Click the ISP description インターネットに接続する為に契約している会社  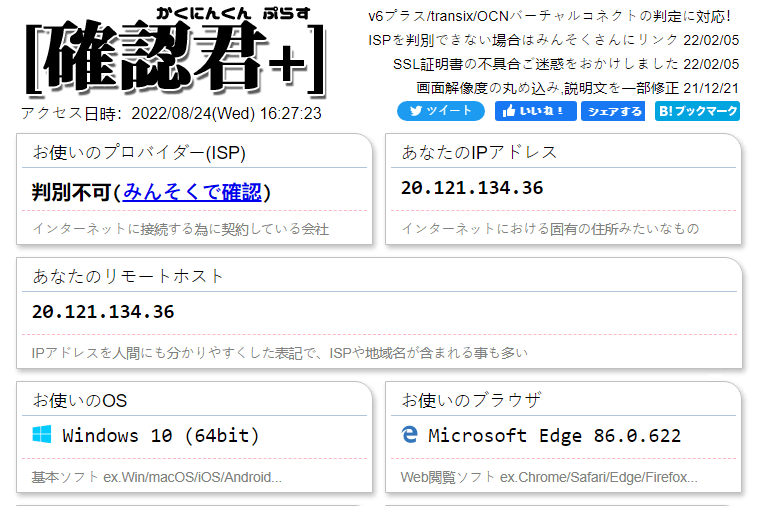pos(180,229)
